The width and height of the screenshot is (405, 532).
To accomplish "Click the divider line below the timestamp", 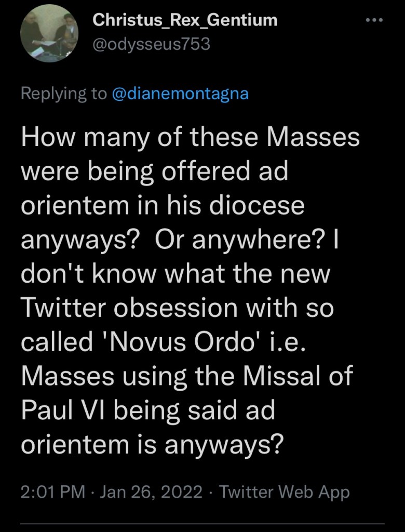I will (x=203, y=523).
